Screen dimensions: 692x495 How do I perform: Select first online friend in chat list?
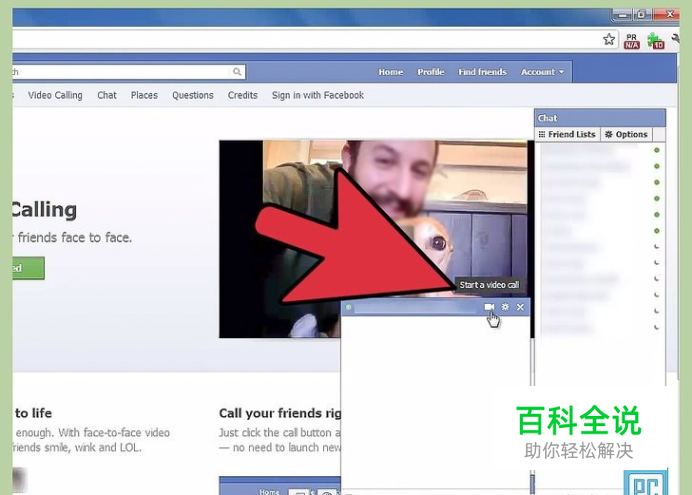point(600,150)
